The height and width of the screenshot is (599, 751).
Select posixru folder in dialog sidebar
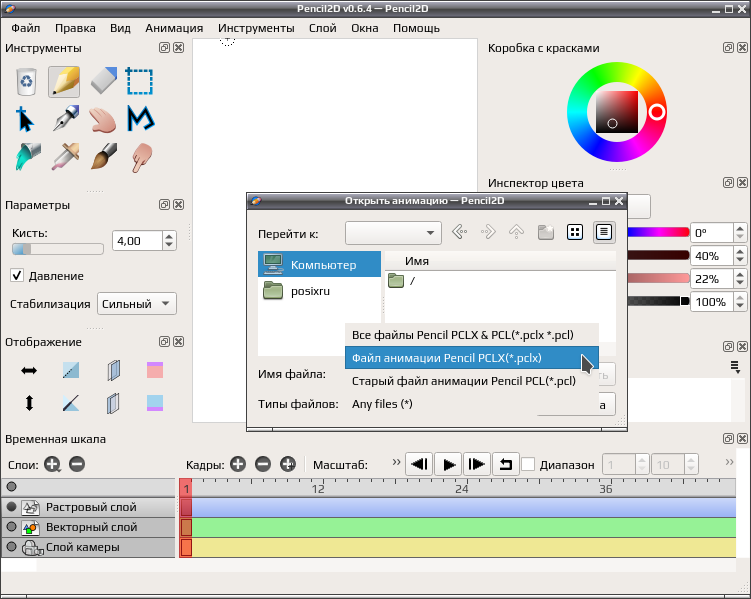coord(319,291)
